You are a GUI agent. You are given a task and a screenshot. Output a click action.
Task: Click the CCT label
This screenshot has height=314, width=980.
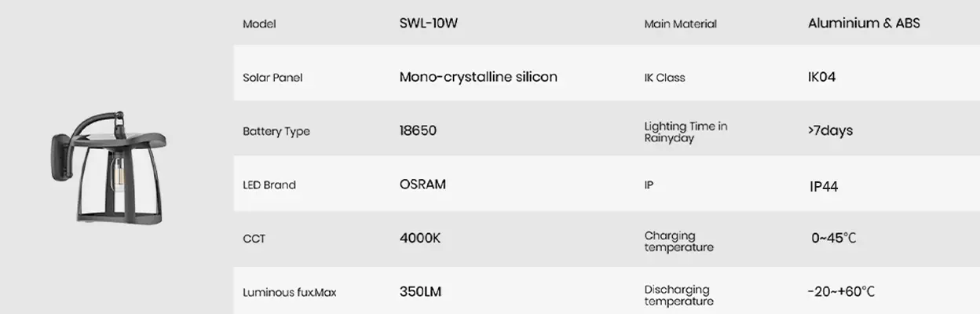point(254,239)
